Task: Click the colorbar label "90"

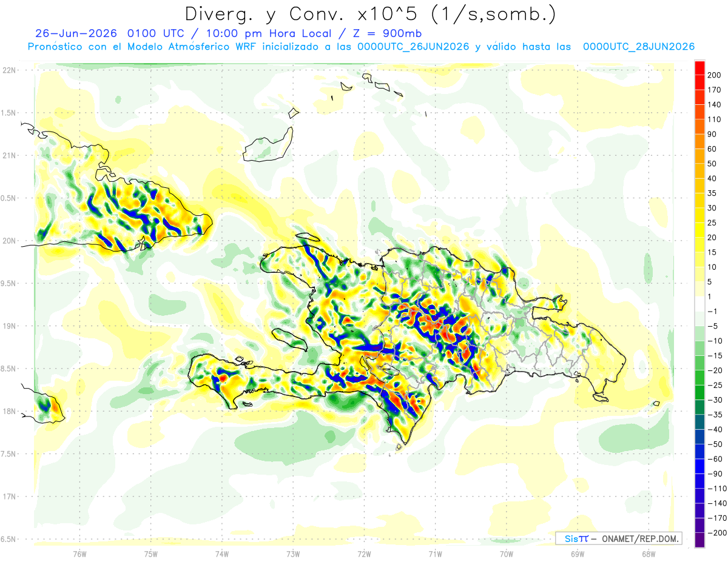Action: 712,134
